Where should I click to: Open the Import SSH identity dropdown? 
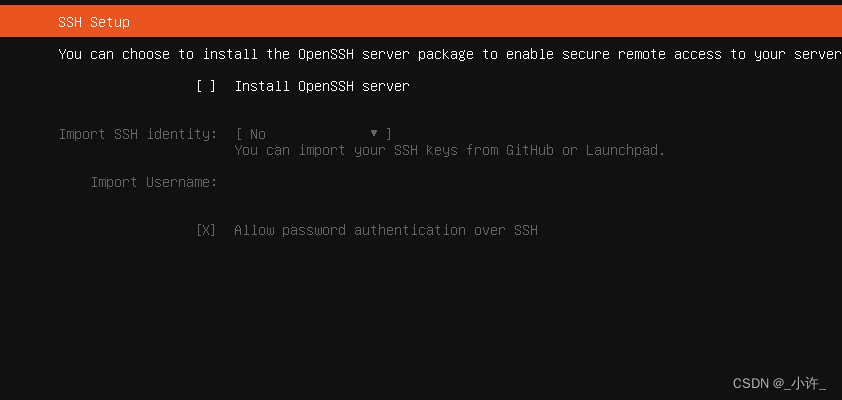313,133
